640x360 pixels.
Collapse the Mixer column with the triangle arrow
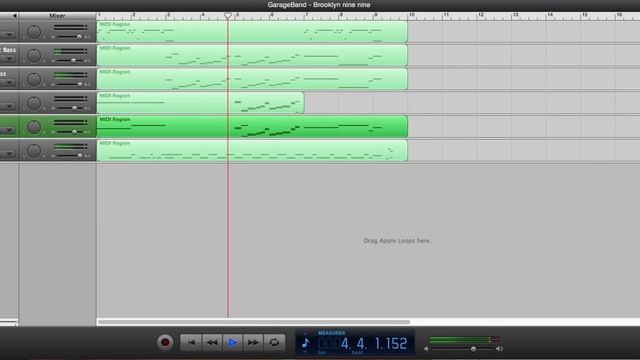pyautogui.click(x=14, y=16)
